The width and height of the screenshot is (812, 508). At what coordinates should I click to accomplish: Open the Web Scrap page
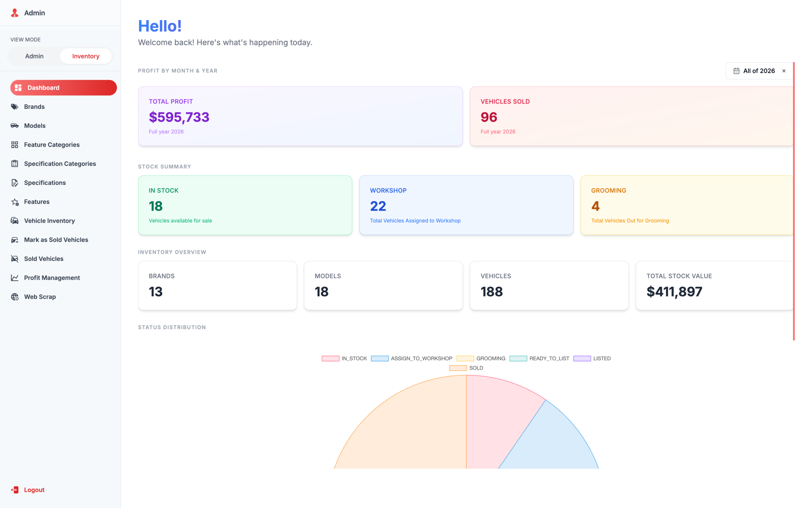tap(63, 297)
